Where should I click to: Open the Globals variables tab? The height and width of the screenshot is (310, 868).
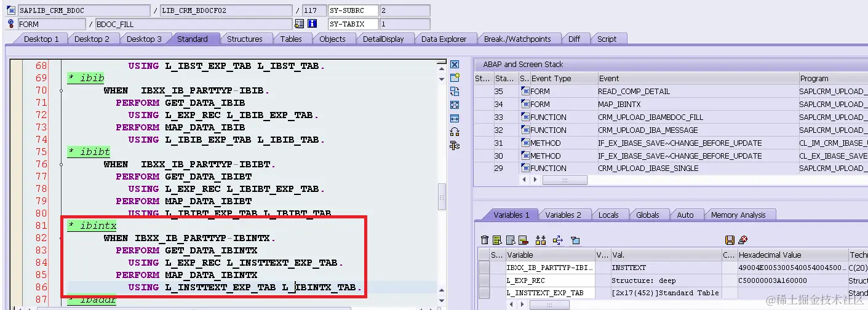pos(647,215)
